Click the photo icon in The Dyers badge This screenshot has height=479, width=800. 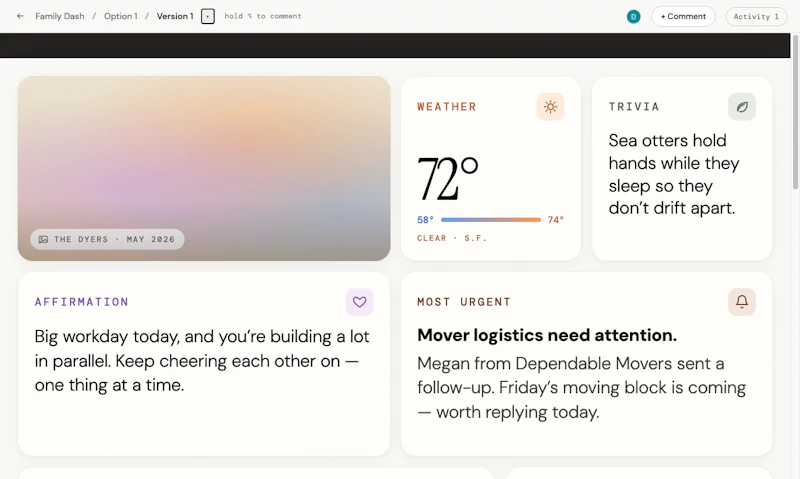point(43,239)
